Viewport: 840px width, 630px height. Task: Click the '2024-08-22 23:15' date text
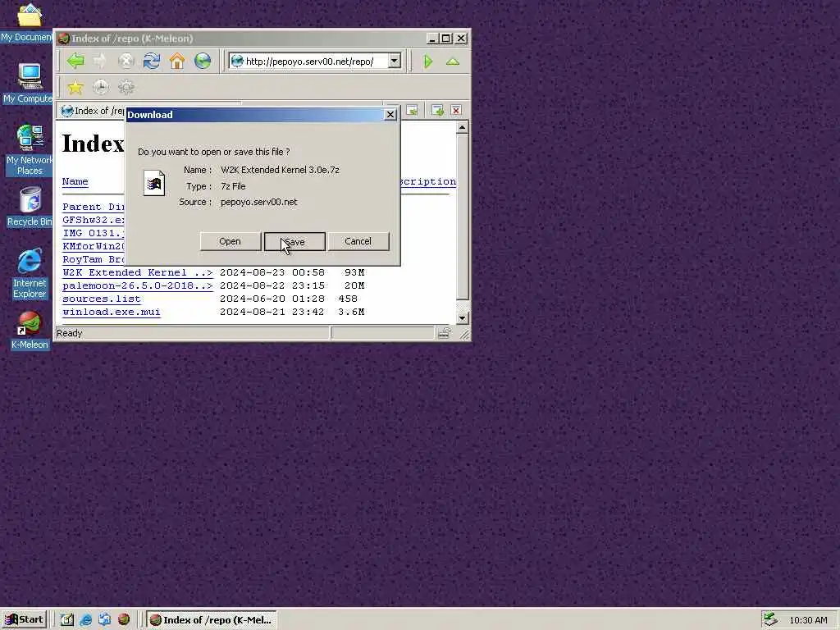click(272, 286)
